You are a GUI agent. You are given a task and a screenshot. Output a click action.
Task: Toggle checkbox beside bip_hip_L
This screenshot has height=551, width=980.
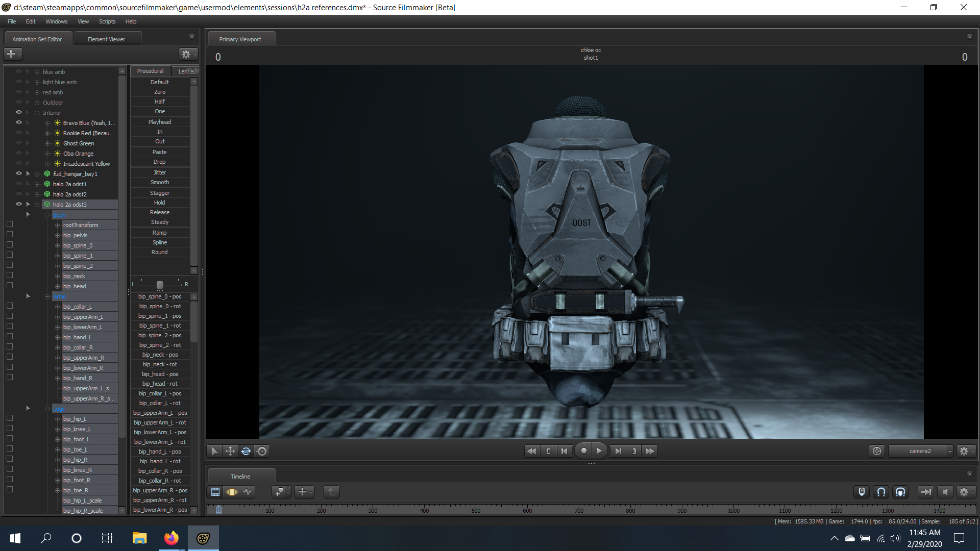click(x=10, y=418)
